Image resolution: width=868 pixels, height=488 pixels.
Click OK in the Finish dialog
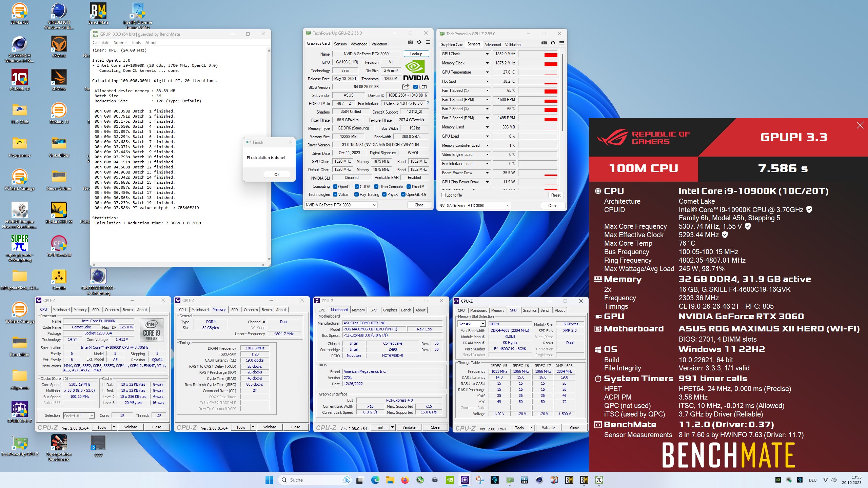pos(277,175)
